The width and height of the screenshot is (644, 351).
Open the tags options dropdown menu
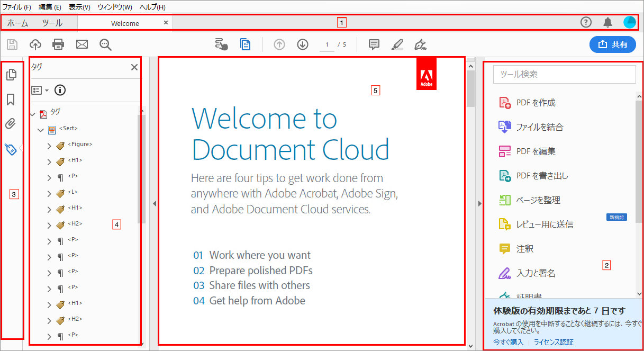40,90
